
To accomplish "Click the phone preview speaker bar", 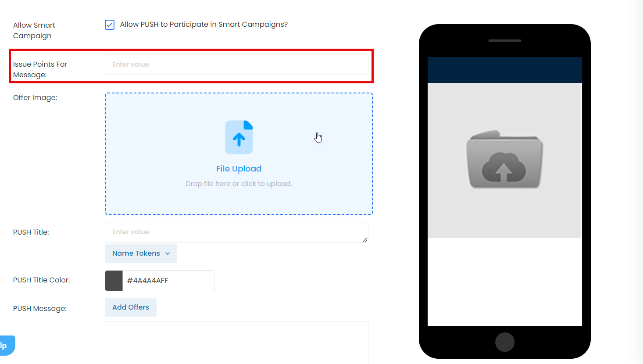I will [505, 41].
